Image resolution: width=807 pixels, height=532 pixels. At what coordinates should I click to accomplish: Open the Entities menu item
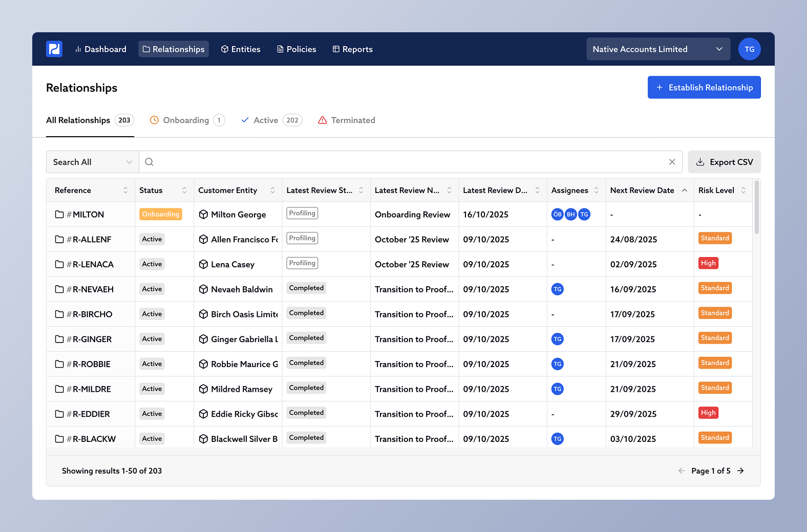click(241, 49)
